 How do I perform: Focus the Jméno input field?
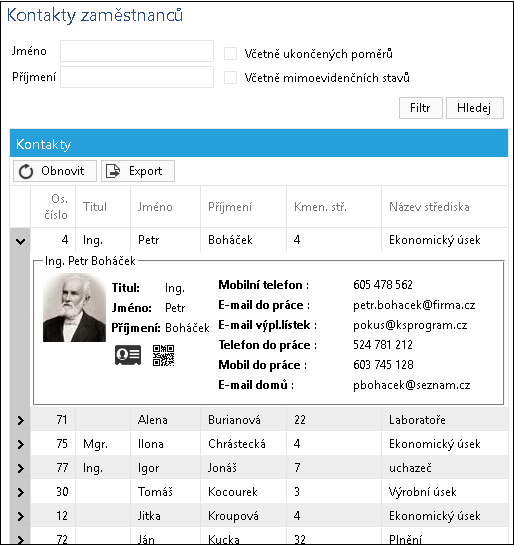point(137,51)
